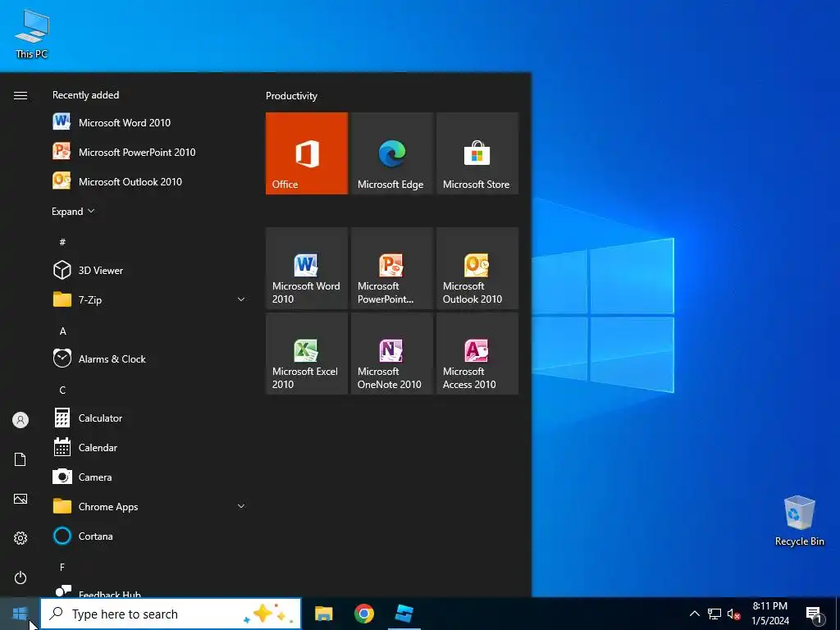Click the C letter header
This screenshot has width=840, height=630.
click(x=62, y=390)
